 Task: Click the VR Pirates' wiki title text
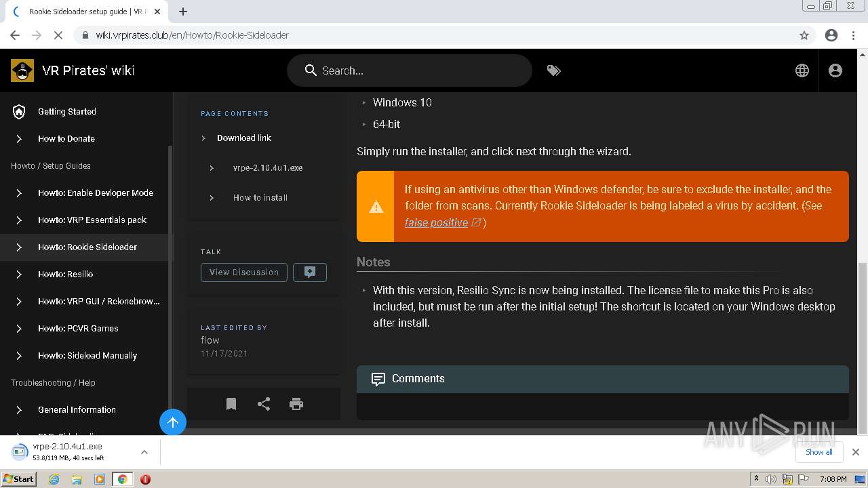point(88,70)
